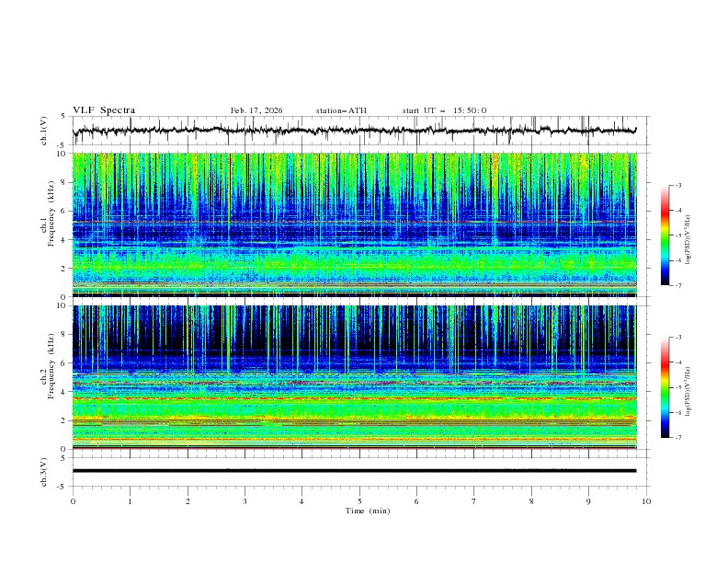Click the "start UT = 15:50:0" header text
Screen dimensions: 728x563
tap(444, 110)
